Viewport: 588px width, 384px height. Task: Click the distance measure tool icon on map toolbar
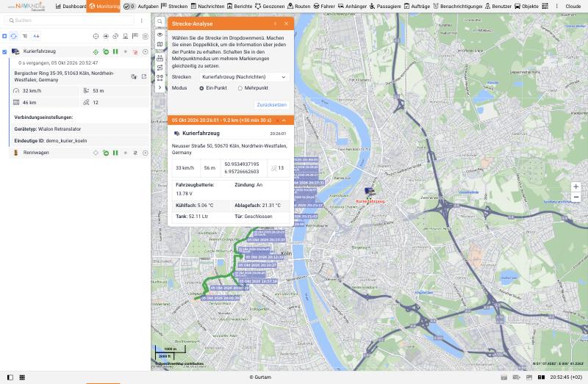159,58
